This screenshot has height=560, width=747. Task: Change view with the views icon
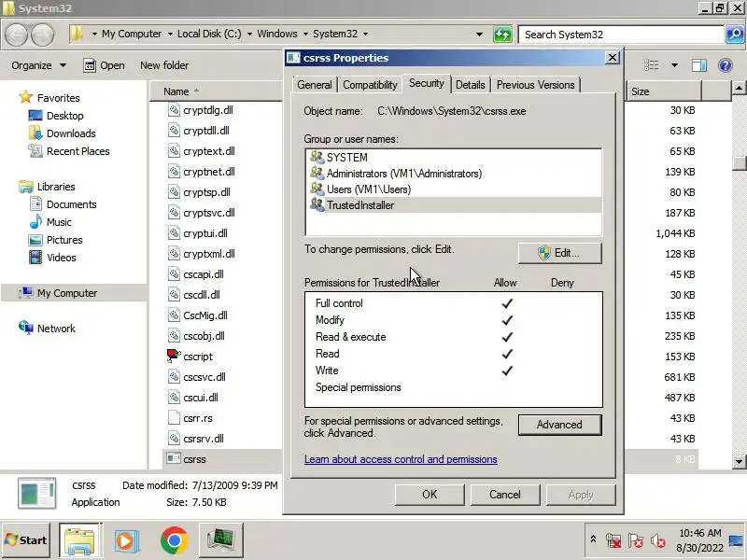[x=651, y=64]
